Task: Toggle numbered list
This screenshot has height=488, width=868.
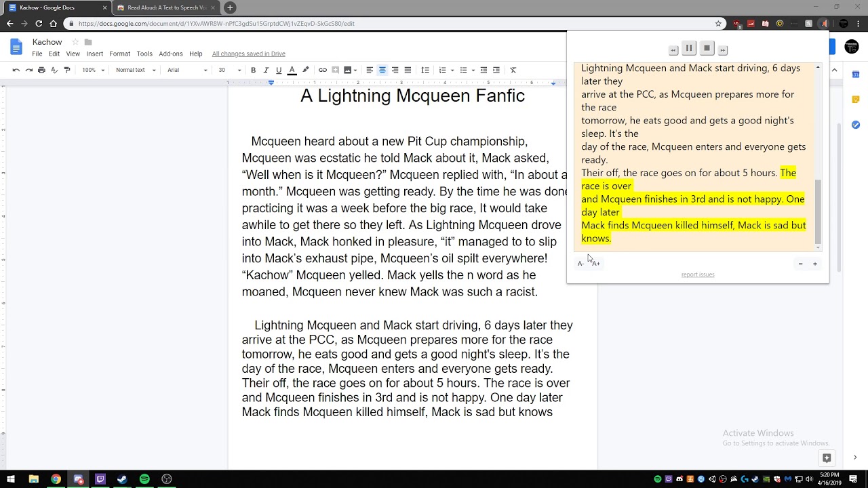Action: click(x=442, y=70)
